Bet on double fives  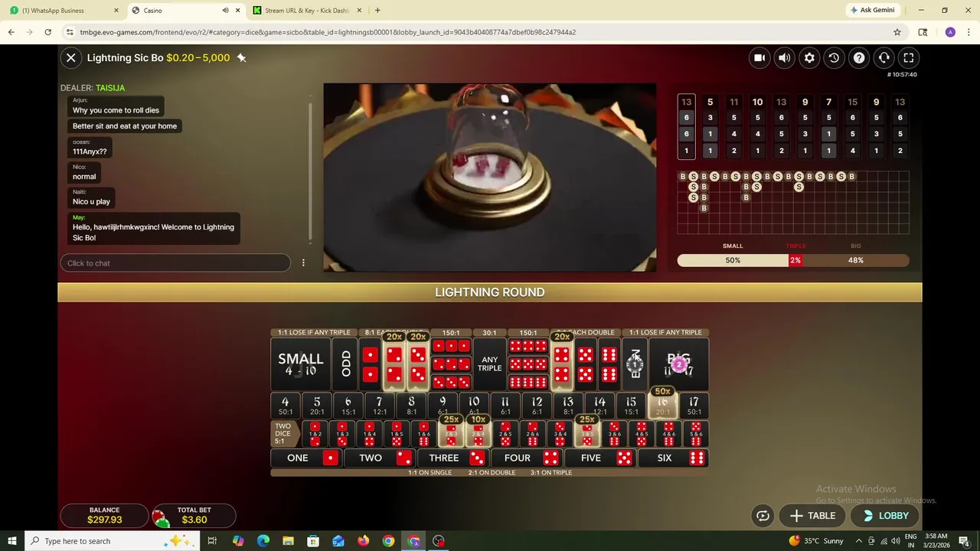pos(586,364)
